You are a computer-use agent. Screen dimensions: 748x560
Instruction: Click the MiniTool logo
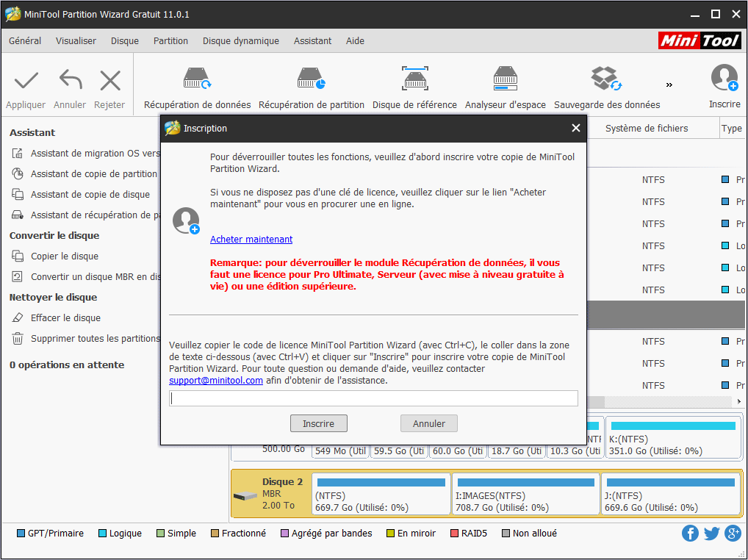pos(700,40)
